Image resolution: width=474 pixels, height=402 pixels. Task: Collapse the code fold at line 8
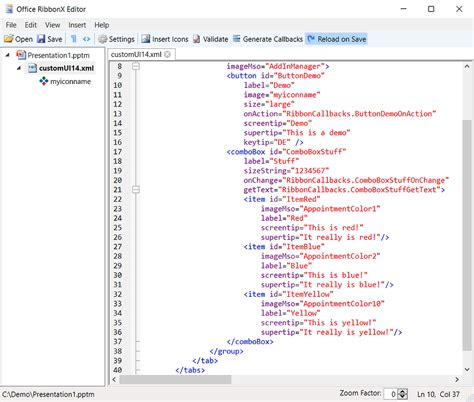(136, 66)
